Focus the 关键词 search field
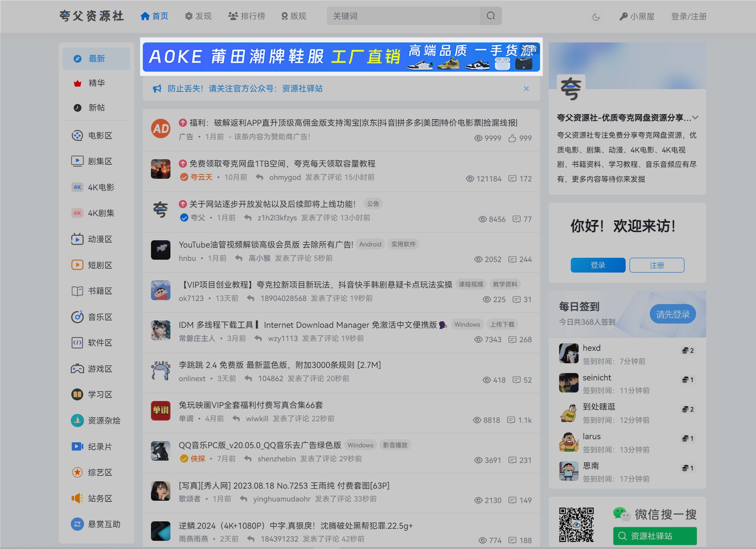This screenshot has height=549, width=756. 403,16
